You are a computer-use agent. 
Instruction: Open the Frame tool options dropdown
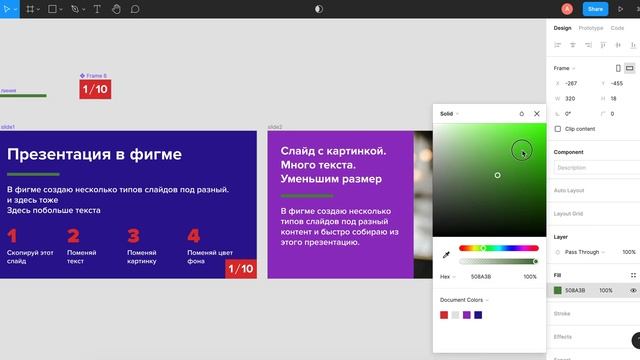38,9
